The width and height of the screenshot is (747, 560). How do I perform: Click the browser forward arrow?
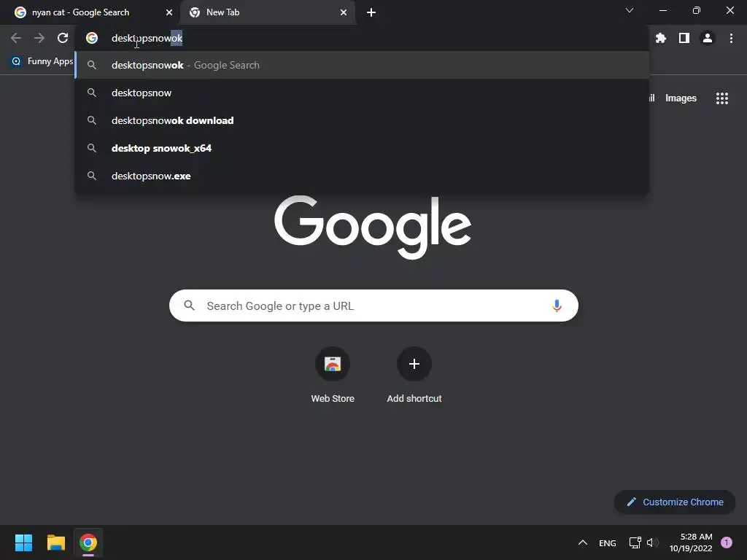(x=39, y=38)
